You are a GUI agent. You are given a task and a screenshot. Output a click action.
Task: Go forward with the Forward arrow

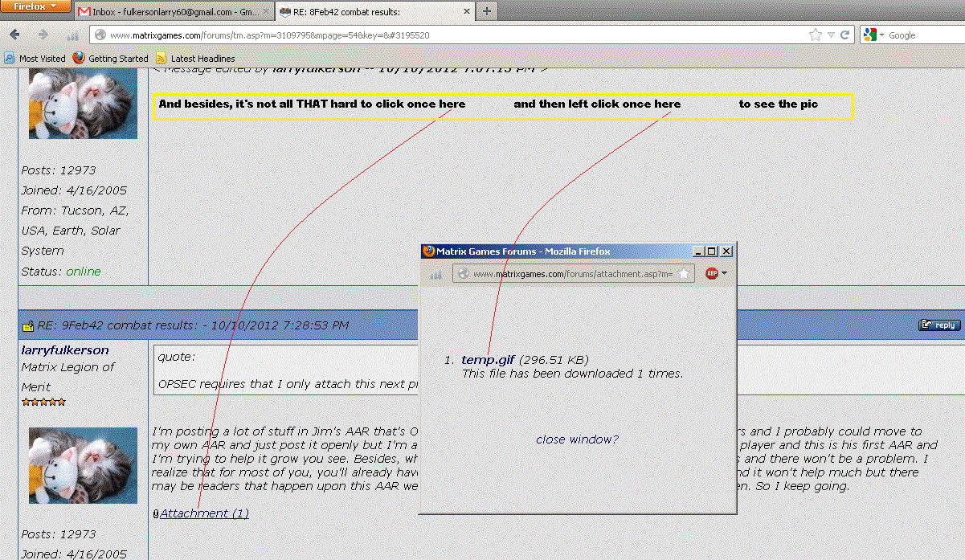point(43,35)
